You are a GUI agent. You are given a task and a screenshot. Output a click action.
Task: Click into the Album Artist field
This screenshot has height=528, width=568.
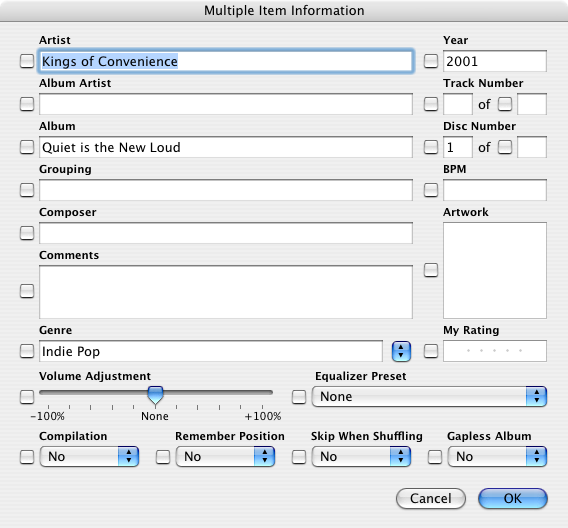pos(226,104)
